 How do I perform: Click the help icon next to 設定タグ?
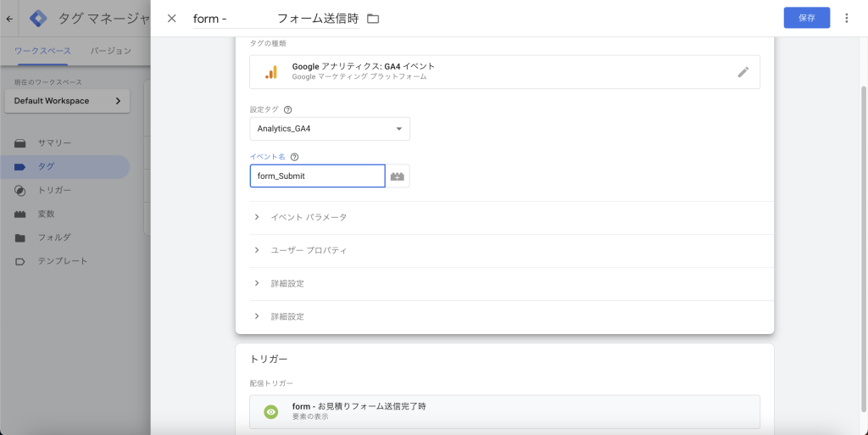pyautogui.click(x=287, y=109)
